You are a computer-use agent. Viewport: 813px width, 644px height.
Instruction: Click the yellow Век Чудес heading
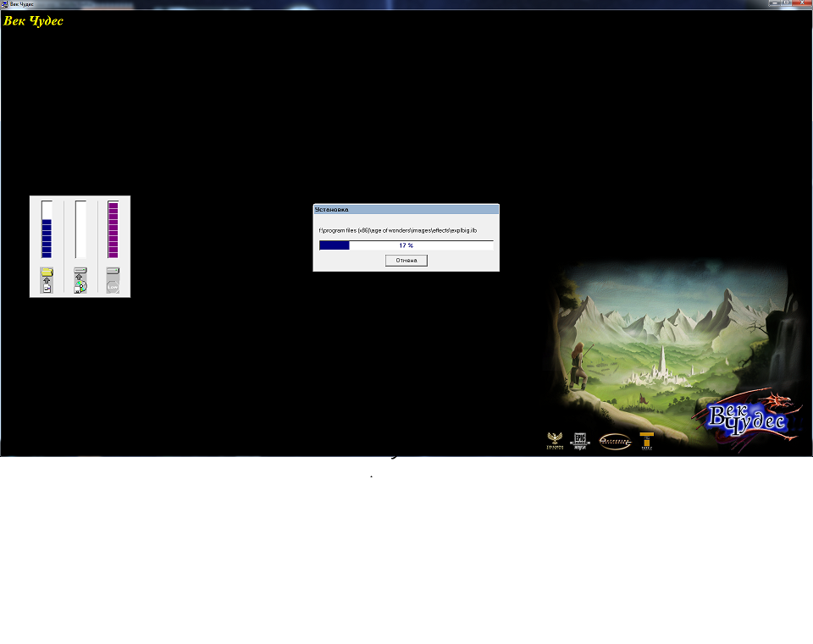33,20
